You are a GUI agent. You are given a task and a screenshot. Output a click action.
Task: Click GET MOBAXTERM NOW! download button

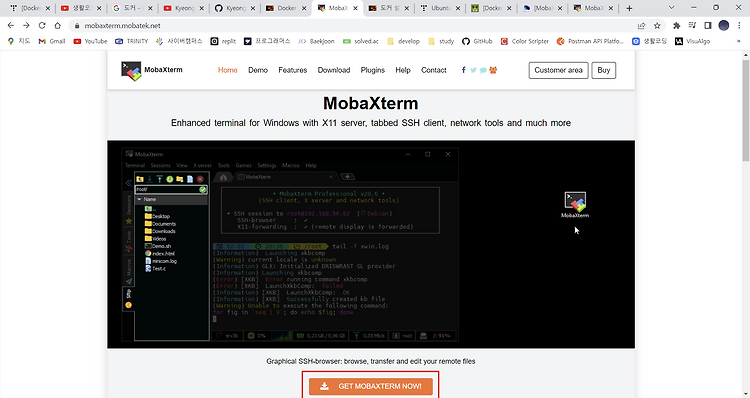point(371,386)
